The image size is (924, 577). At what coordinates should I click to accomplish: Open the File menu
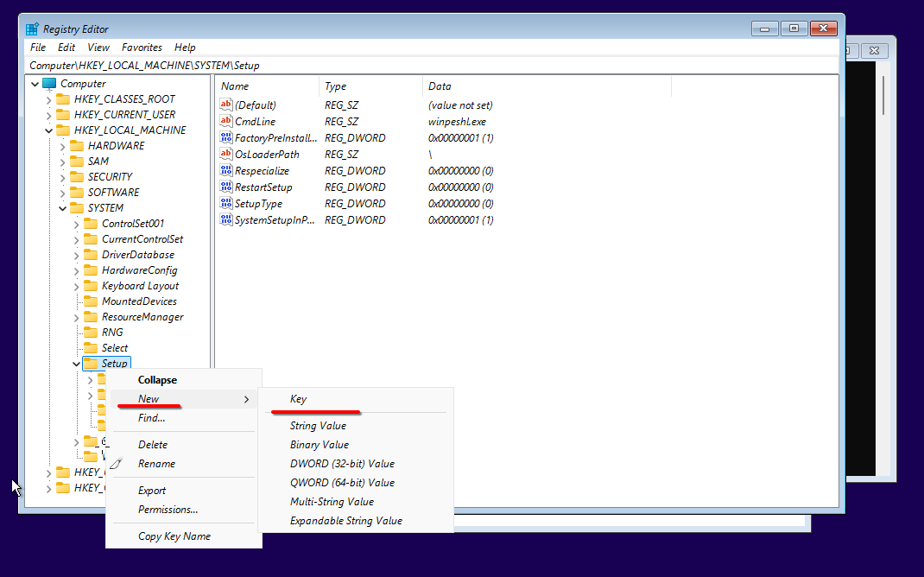pyautogui.click(x=38, y=48)
